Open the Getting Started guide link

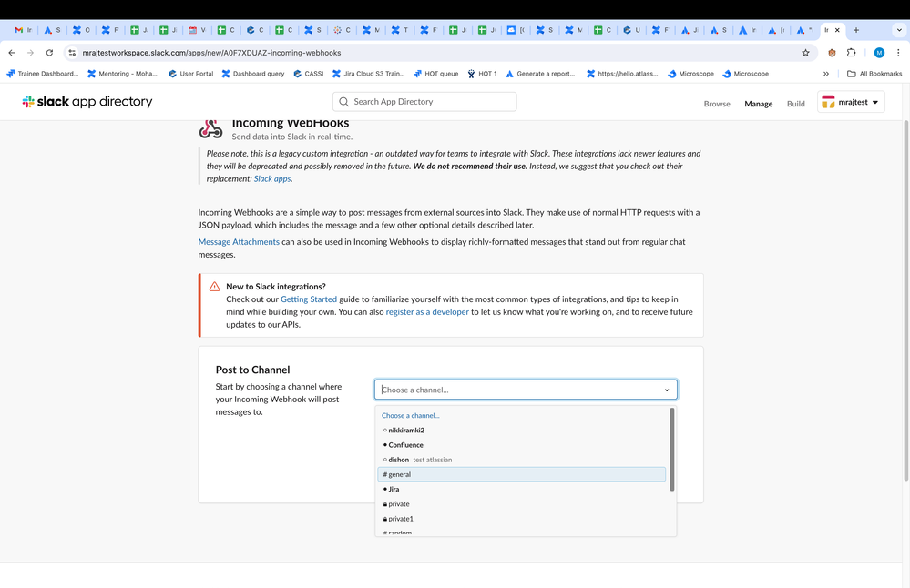click(x=308, y=299)
